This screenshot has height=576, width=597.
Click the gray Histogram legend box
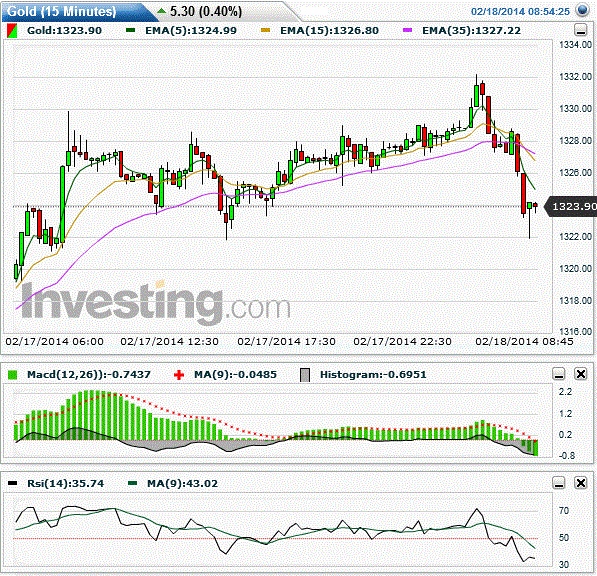pyautogui.click(x=305, y=375)
